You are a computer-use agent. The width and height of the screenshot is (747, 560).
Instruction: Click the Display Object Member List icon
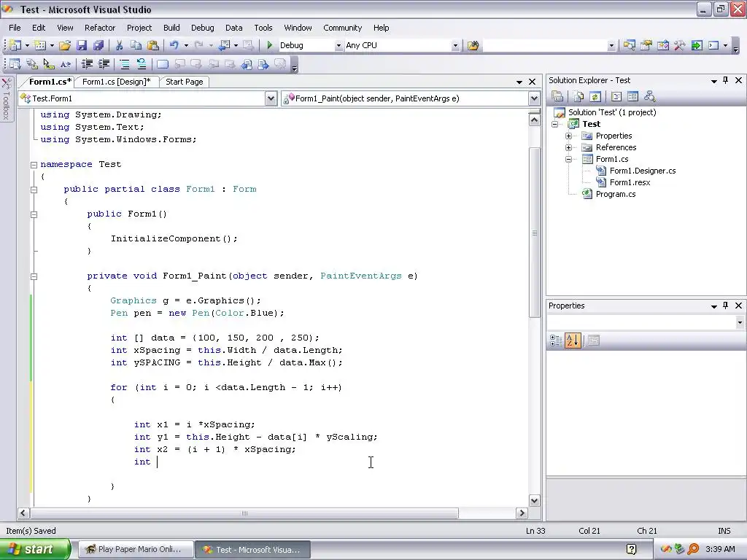(x=15, y=64)
